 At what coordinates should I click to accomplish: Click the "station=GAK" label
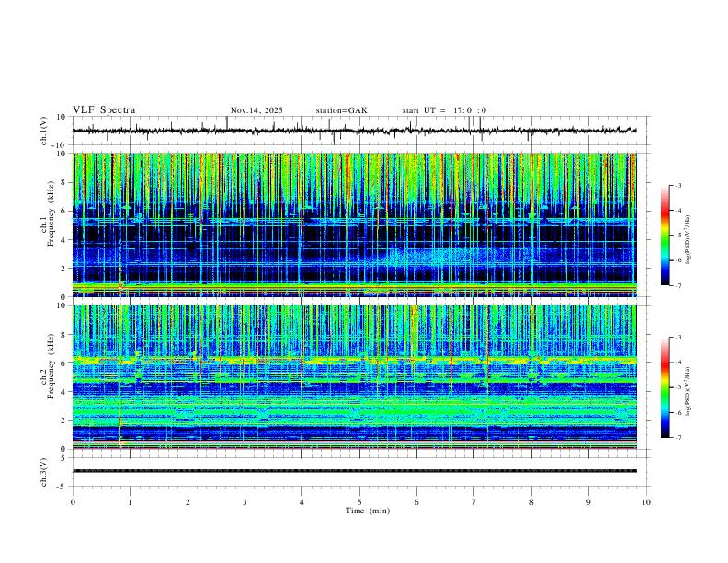click(341, 110)
